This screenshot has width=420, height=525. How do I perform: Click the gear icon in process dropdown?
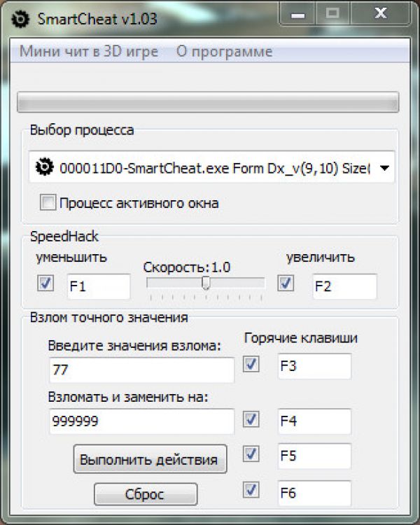45,167
